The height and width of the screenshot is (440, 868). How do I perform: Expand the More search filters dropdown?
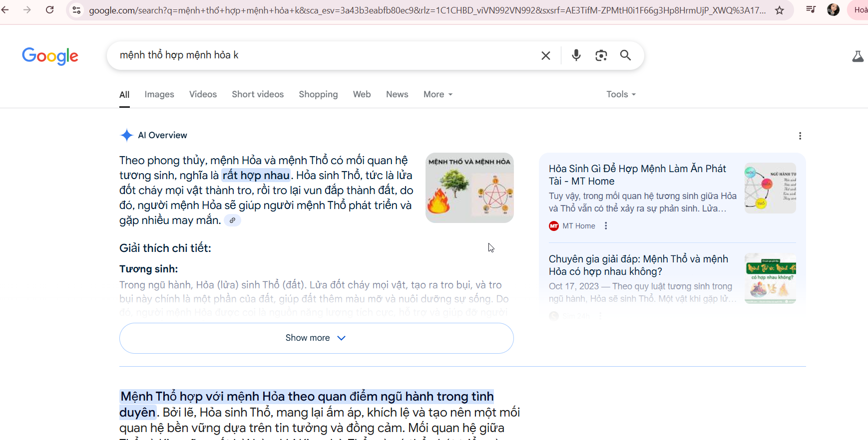tap(438, 94)
